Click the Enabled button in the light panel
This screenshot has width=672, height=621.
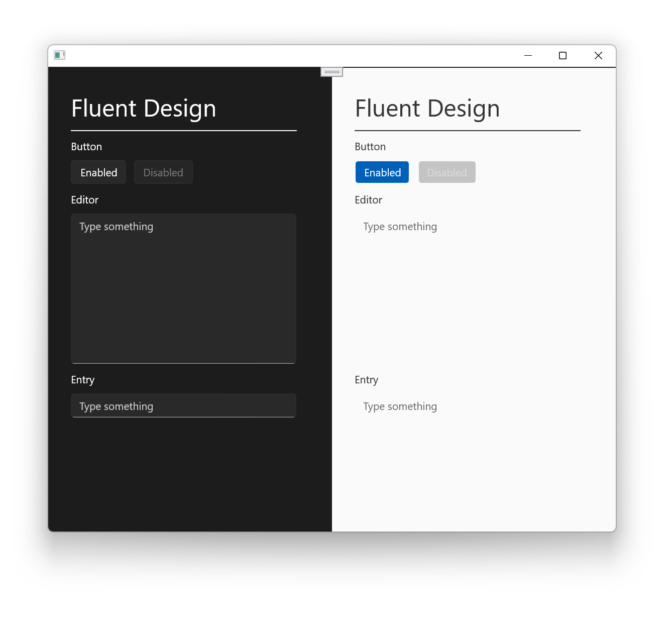(x=382, y=172)
